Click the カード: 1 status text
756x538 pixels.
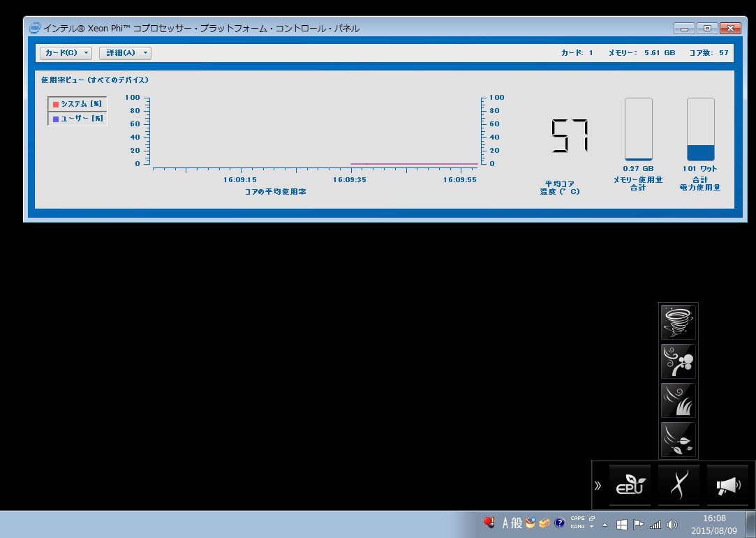577,53
